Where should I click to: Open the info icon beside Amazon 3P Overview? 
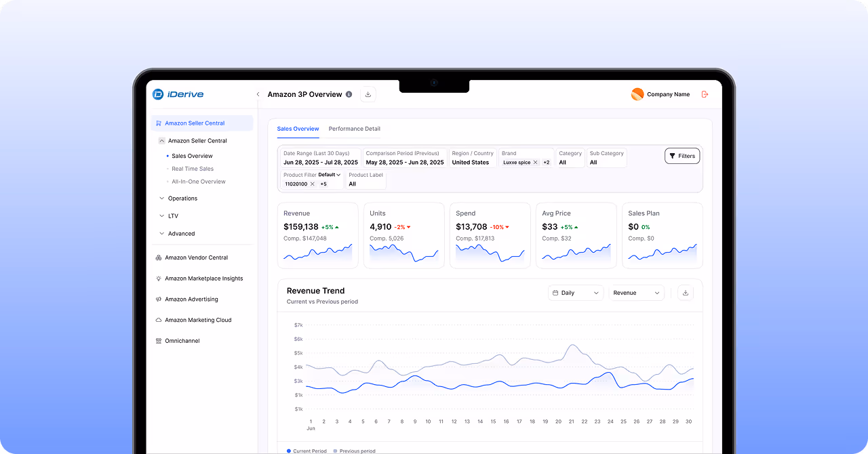point(349,94)
